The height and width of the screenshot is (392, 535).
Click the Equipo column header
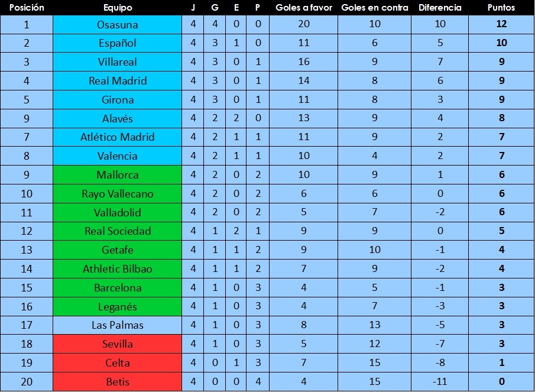tap(118, 8)
